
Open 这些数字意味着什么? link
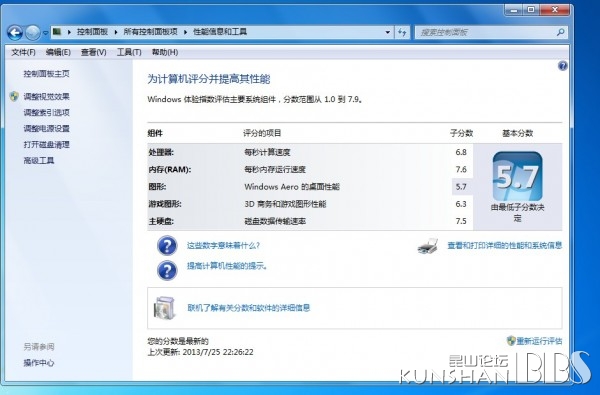click(x=223, y=246)
